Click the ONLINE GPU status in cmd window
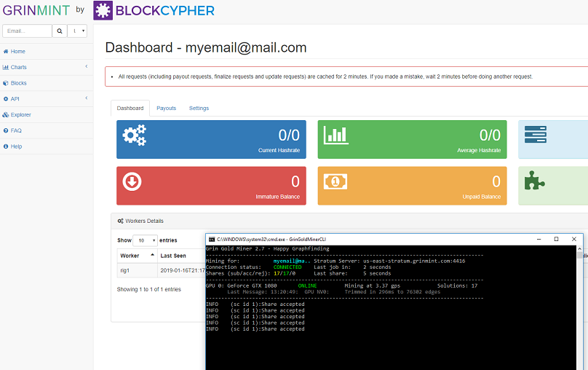 click(308, 286)
